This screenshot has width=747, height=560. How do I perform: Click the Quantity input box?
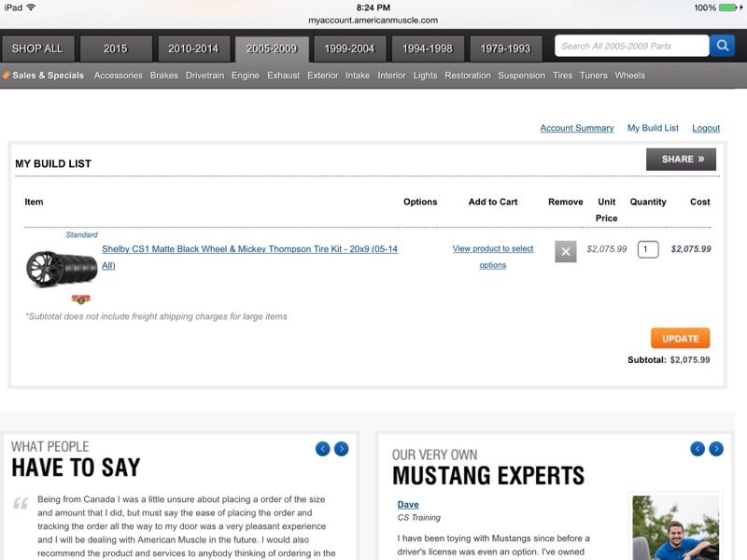(x=647, y=249)
